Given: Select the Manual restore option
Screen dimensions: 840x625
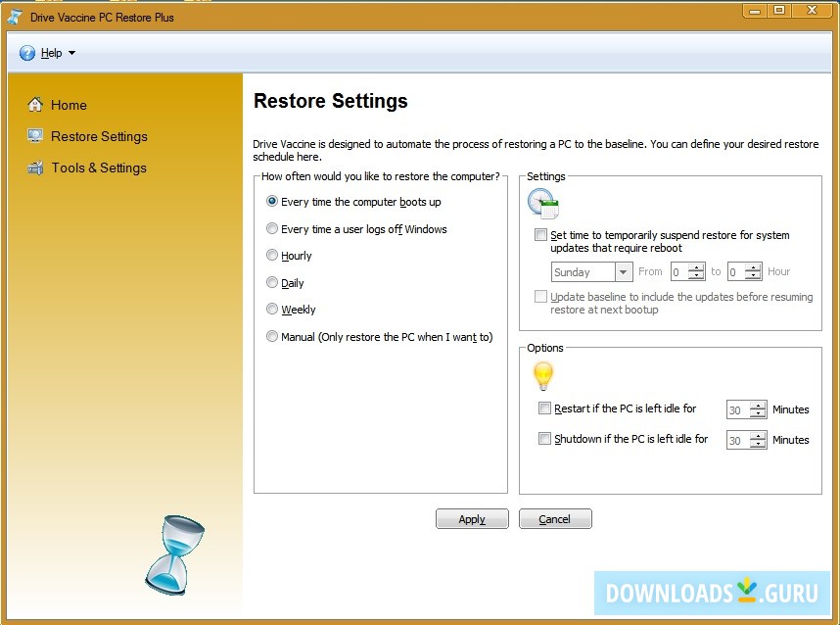Looking at the screenshot, I should coord(272,336).
